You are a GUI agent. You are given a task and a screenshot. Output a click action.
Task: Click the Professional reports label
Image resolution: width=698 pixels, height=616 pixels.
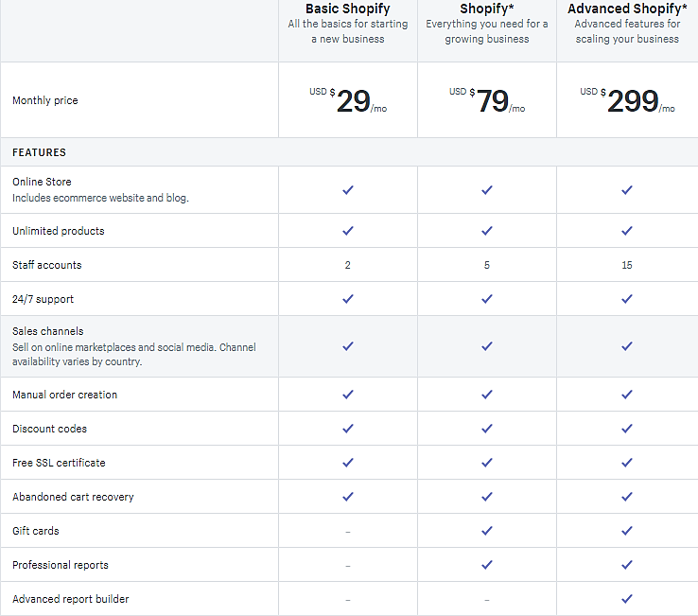pyautogui.click(x=61, y=565)
